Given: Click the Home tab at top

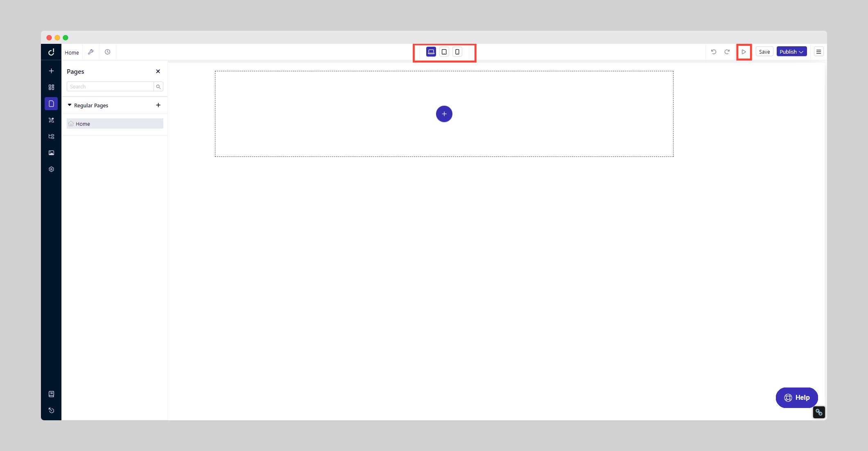Looking at the screenshot, I should 72,52.
